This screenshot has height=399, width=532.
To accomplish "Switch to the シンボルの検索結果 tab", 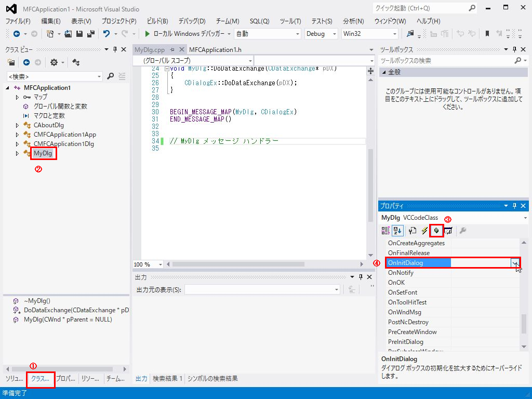I will [x=212, y=379].
